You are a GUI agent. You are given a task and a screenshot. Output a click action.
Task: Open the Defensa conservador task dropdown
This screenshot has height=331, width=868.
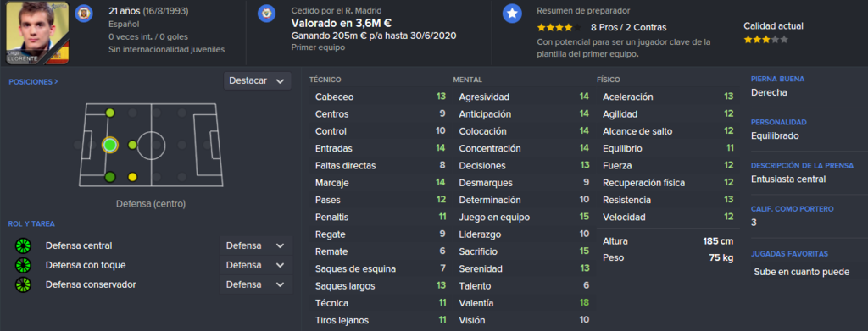coord(255,284)
